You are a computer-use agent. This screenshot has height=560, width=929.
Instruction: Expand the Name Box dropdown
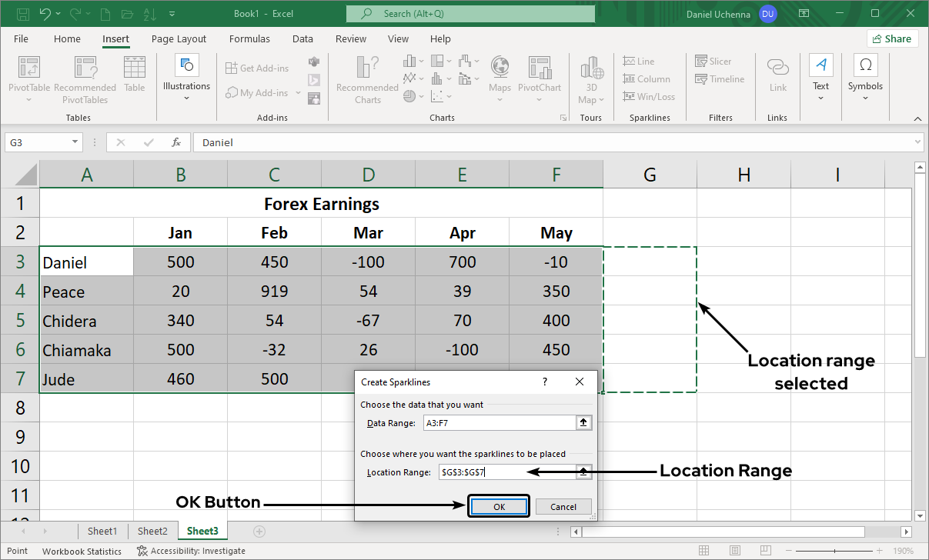(x=74, y=142)
